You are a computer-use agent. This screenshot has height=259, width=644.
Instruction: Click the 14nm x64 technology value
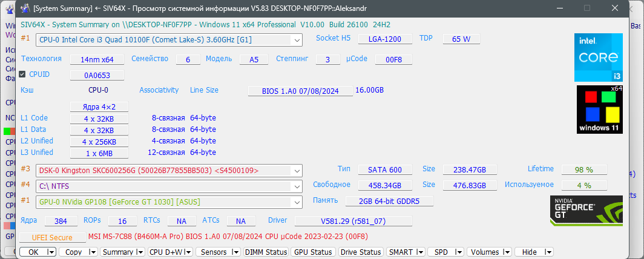tap(97, 59)
